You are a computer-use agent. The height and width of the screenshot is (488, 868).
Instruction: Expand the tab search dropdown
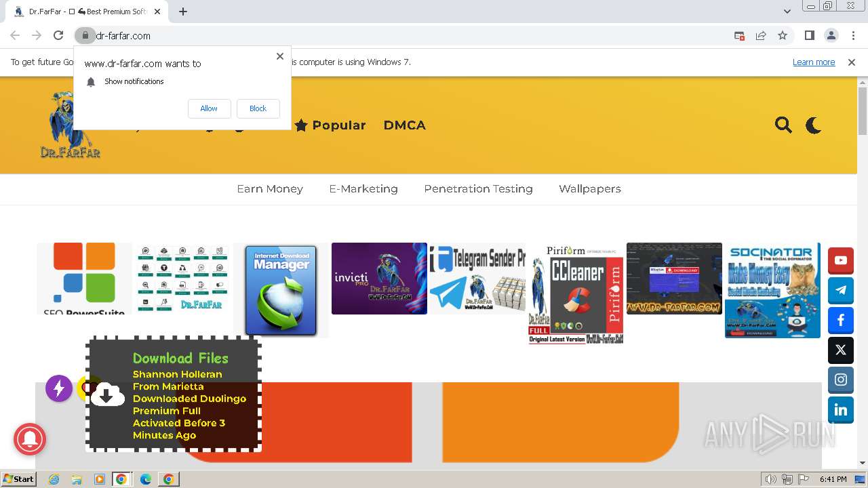point(787,12)
